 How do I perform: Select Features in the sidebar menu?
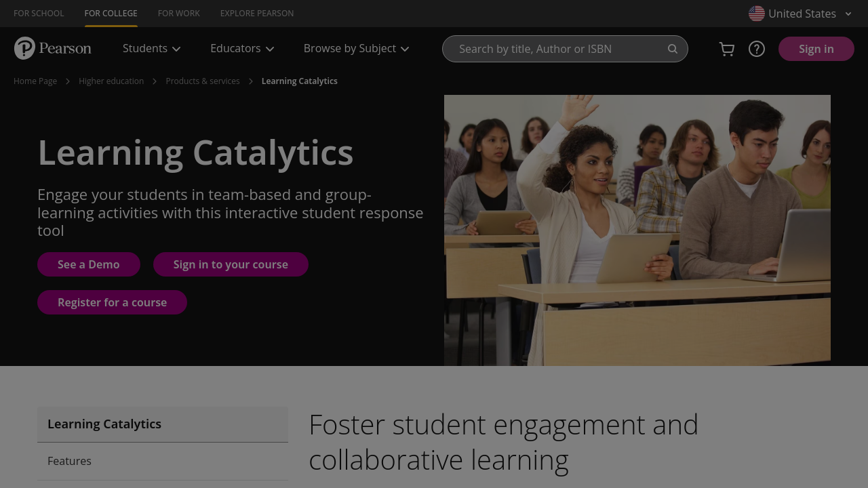coord(69,461)
